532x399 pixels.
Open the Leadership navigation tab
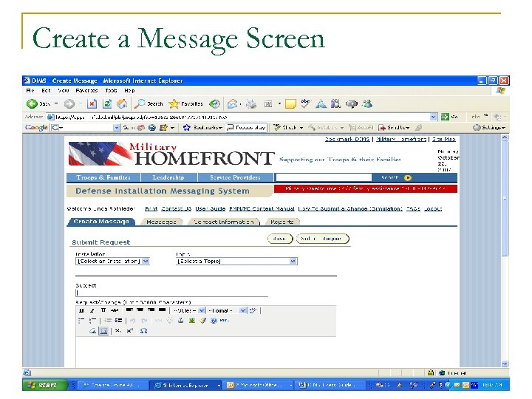(168, 177)
